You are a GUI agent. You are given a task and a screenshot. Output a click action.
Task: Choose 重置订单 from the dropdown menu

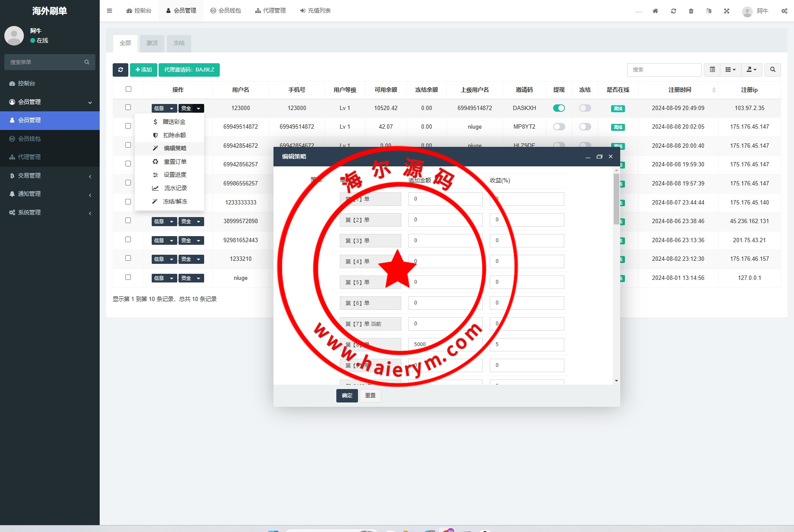pyautogui.click(x=169, y=162)
